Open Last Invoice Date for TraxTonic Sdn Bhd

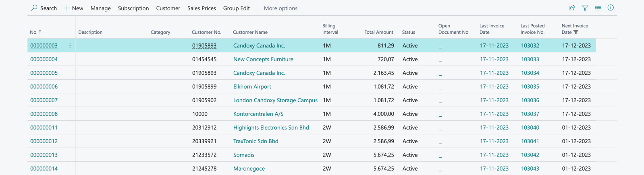[x=494, y=141]
